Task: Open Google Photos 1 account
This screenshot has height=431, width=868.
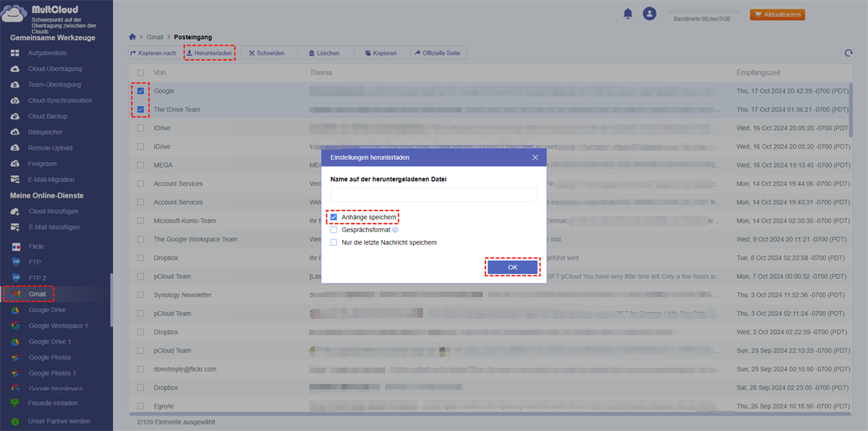Action: tap(51, 374)
